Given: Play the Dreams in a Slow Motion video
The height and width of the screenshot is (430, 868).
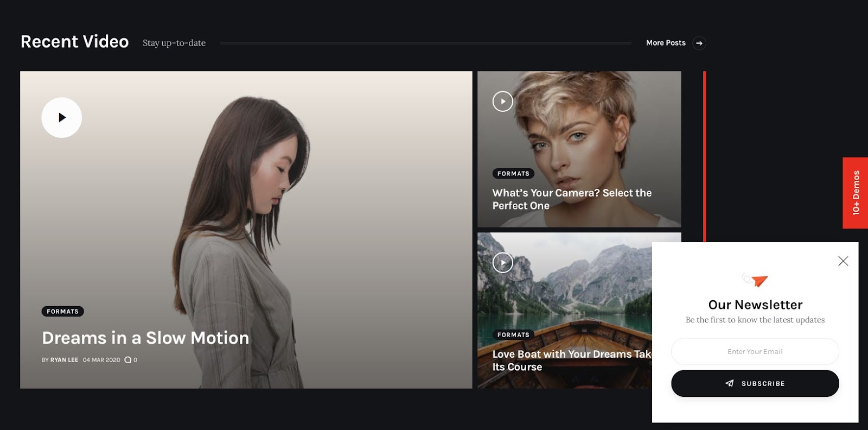Looking at the screenshot, I should [x=62, y=117].
